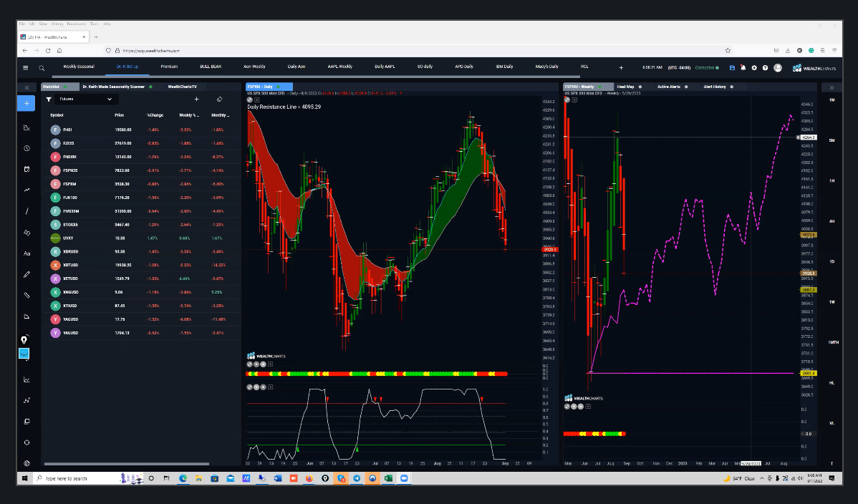
Task: Click the browser reload button
Action: click(48, 50)
